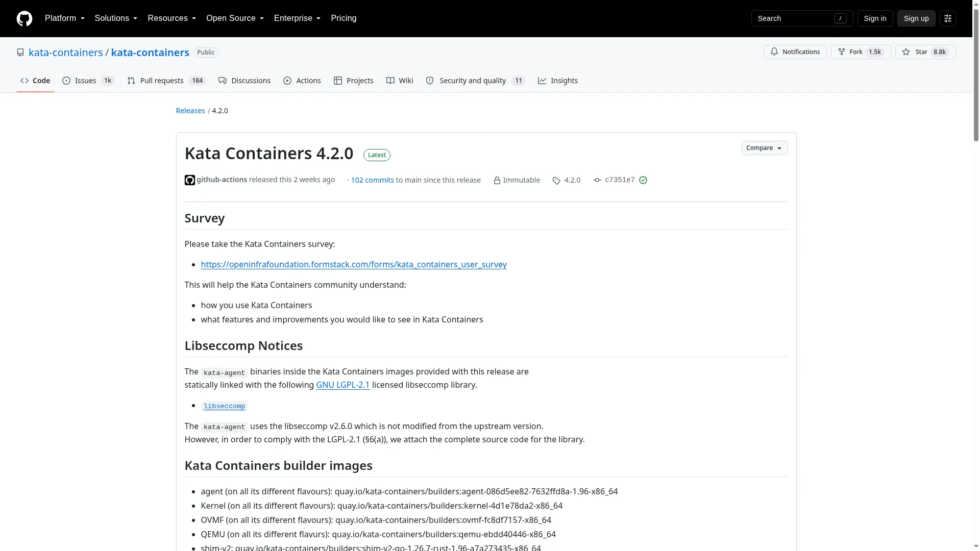
Task: Click the ovmf-fc8df7157-x86_64 builder line
Action: coord(376,520)
